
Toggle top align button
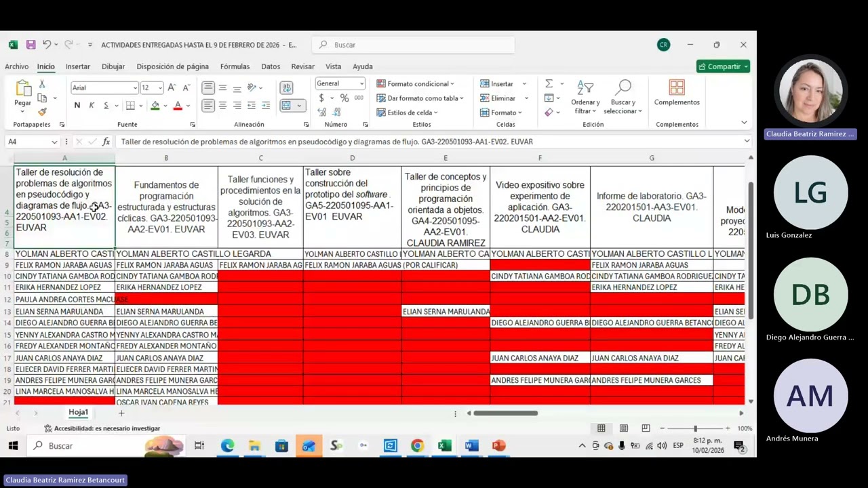pos(208,88)
